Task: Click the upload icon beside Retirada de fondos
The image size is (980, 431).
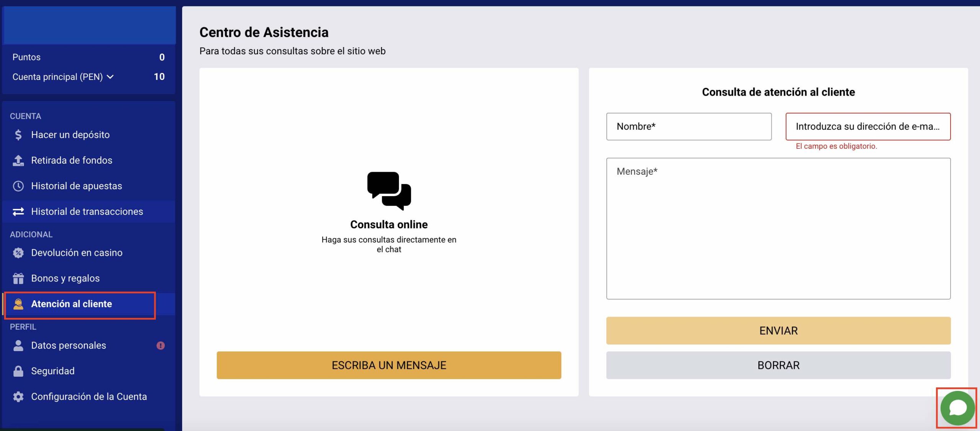Action: pyautogui.click(x=18, y=161)
